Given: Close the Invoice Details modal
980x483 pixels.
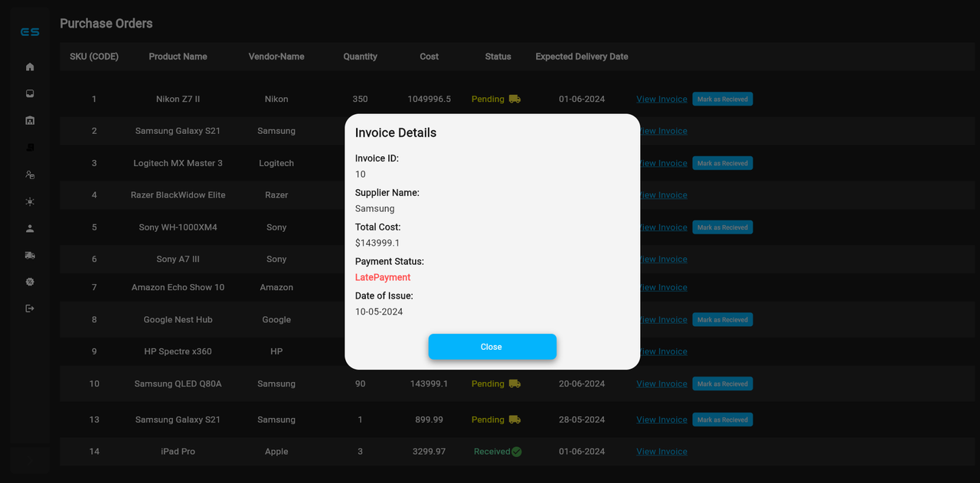Looking at the screenshot, I should tap(492, 346).
